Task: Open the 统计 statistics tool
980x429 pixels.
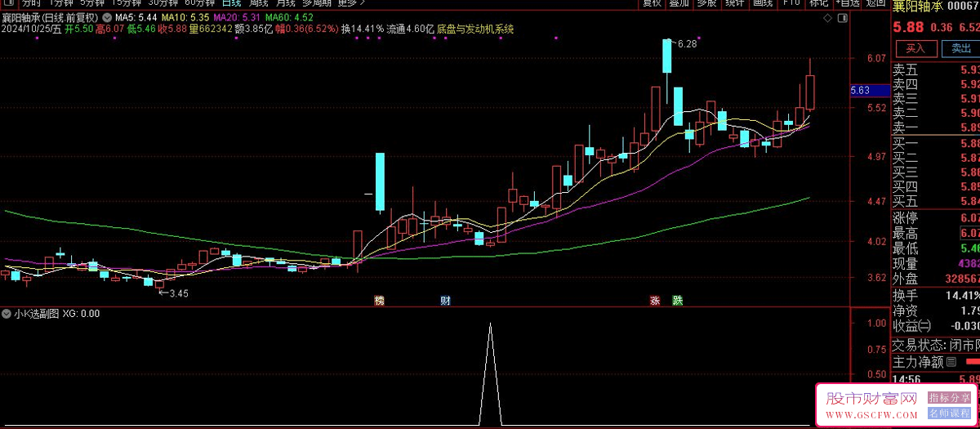Action: coord(735,2)
